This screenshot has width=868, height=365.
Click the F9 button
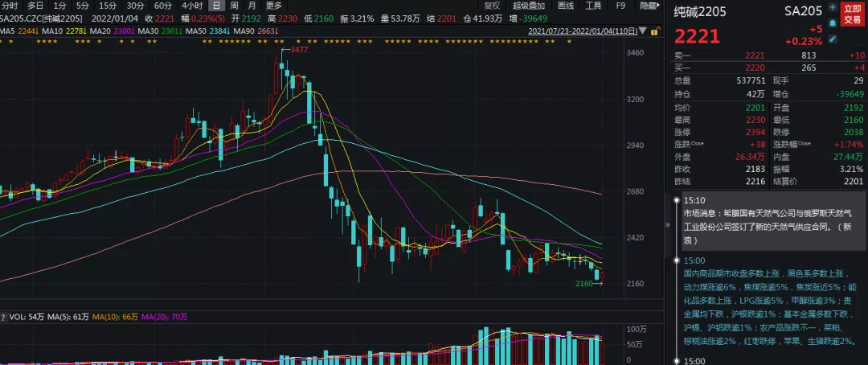point(620,6)
